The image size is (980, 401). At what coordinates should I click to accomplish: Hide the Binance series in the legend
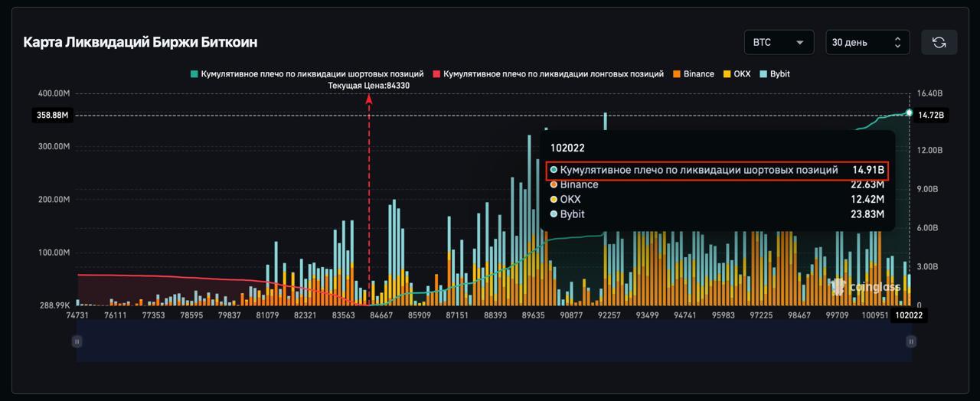click(x=694, y=74)
